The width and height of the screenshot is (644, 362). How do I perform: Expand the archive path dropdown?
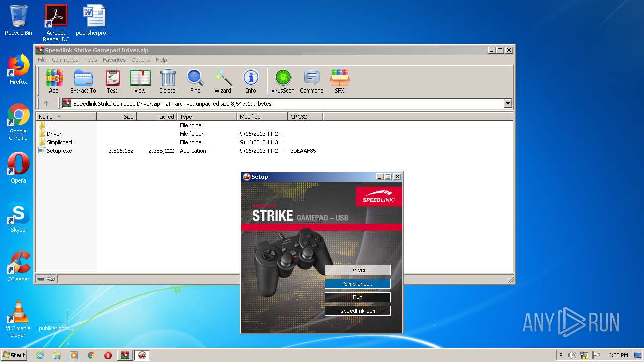(x=508, y=103)
